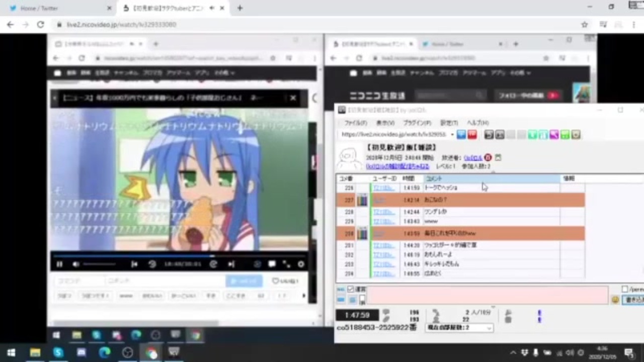
Task: Click the video volume slider
Action: 99,264
